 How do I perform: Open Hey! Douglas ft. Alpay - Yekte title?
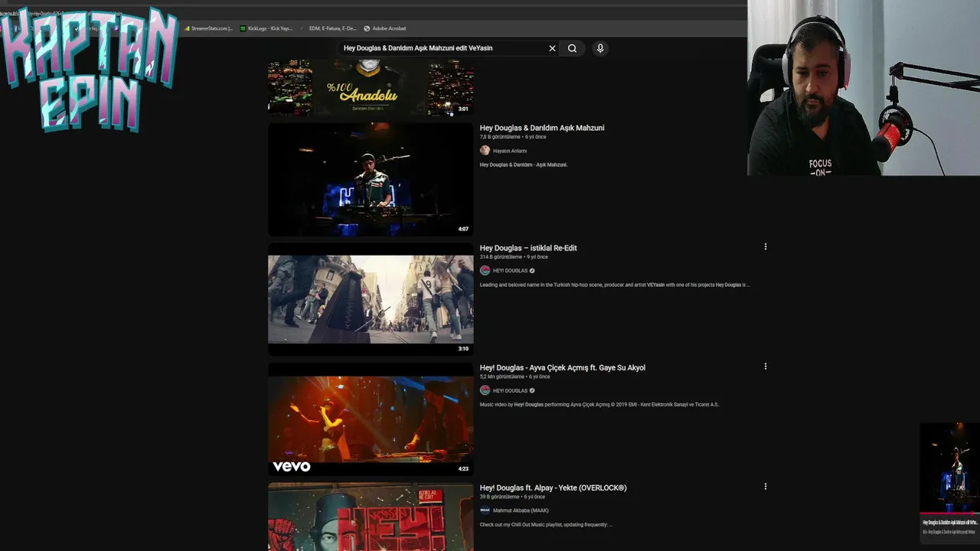pos(553,487)
